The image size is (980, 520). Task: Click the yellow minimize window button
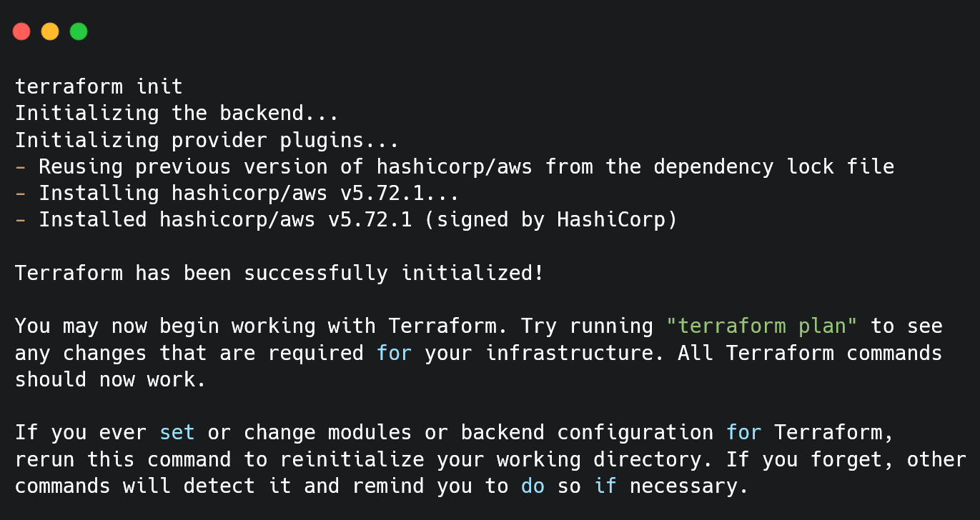pos(50,31)
